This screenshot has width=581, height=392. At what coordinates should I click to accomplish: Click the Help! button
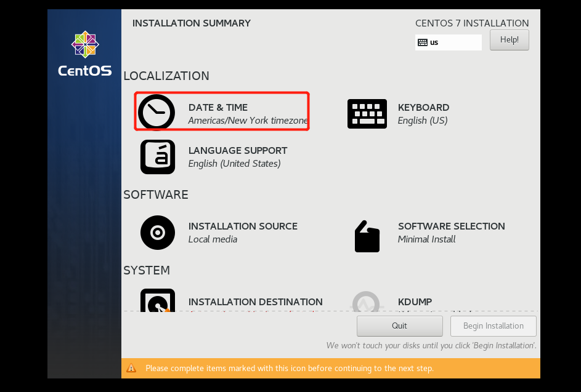click(509, 40)
